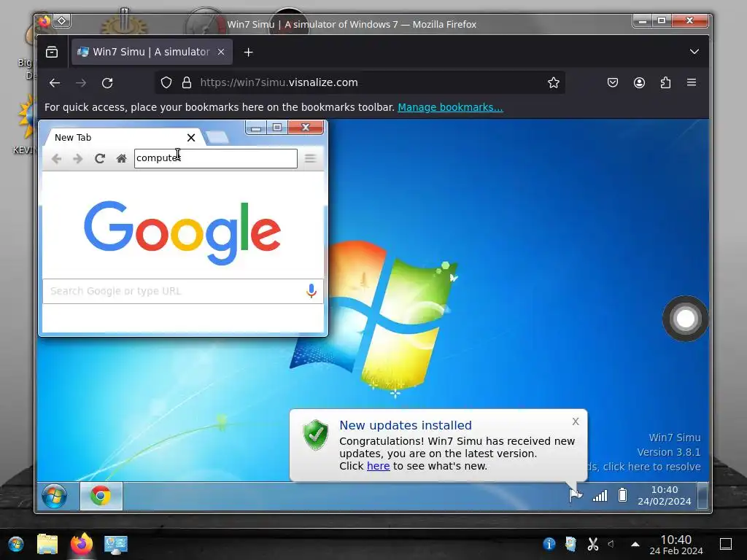Open Firefox tracking protection shield
747x560 pixels.
(x=166, y=83)
